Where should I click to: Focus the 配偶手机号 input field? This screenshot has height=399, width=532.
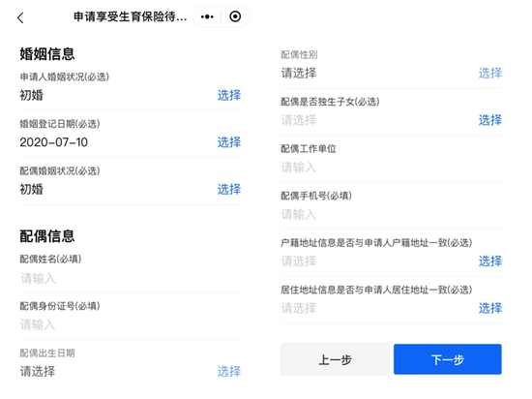pos(391,215)
